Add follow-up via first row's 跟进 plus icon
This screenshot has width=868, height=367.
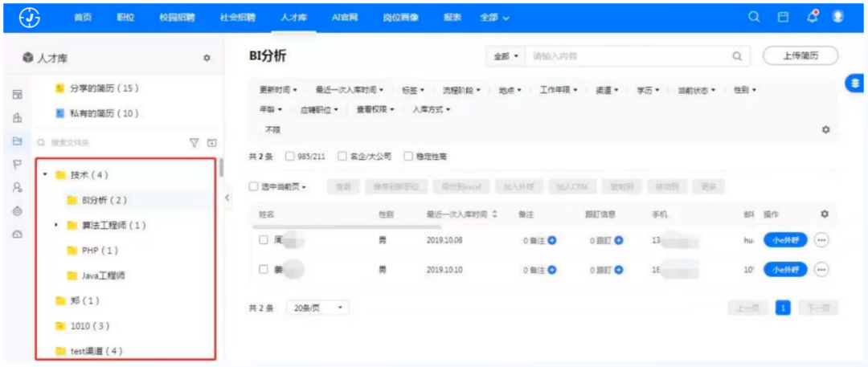619,240
